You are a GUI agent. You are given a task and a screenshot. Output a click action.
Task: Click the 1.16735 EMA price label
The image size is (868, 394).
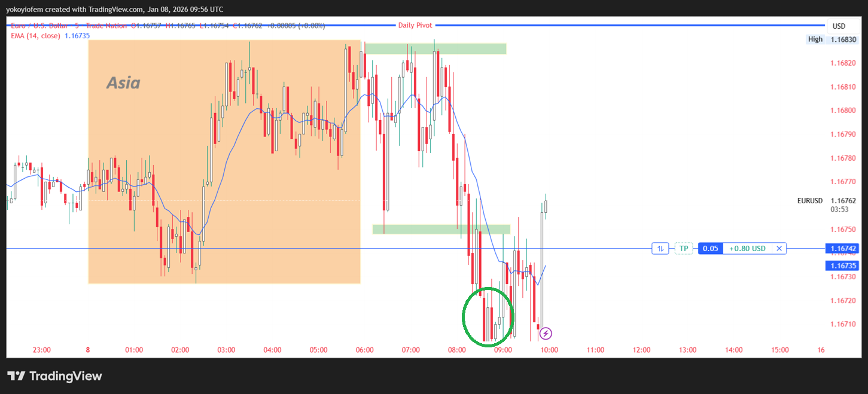(x=842, y=265)
